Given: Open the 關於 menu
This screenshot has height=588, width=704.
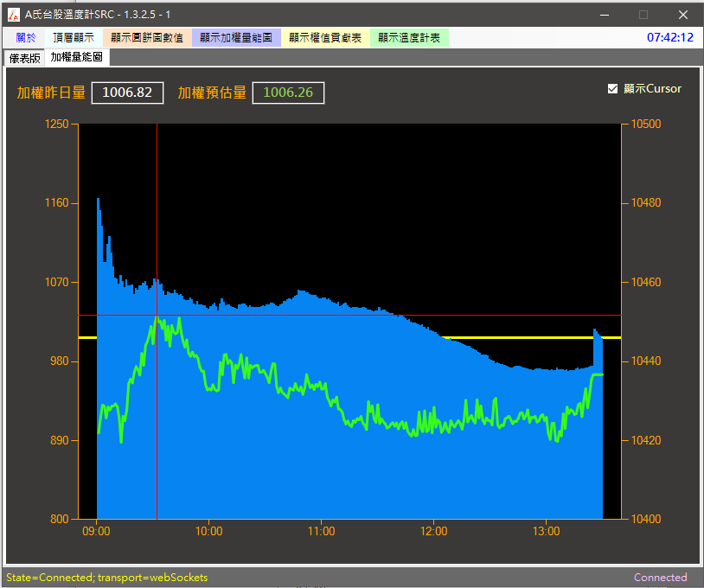Looking at the screenshot, I should click(25, 38).
